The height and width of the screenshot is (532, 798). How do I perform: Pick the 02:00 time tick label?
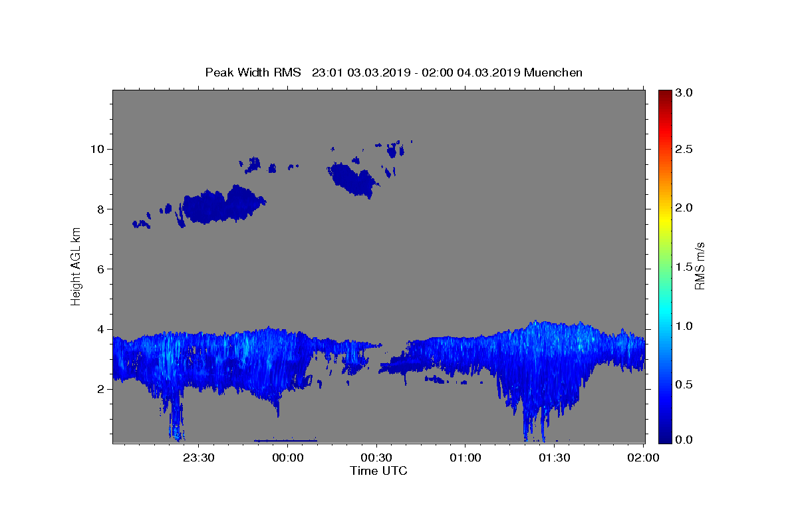643,458
